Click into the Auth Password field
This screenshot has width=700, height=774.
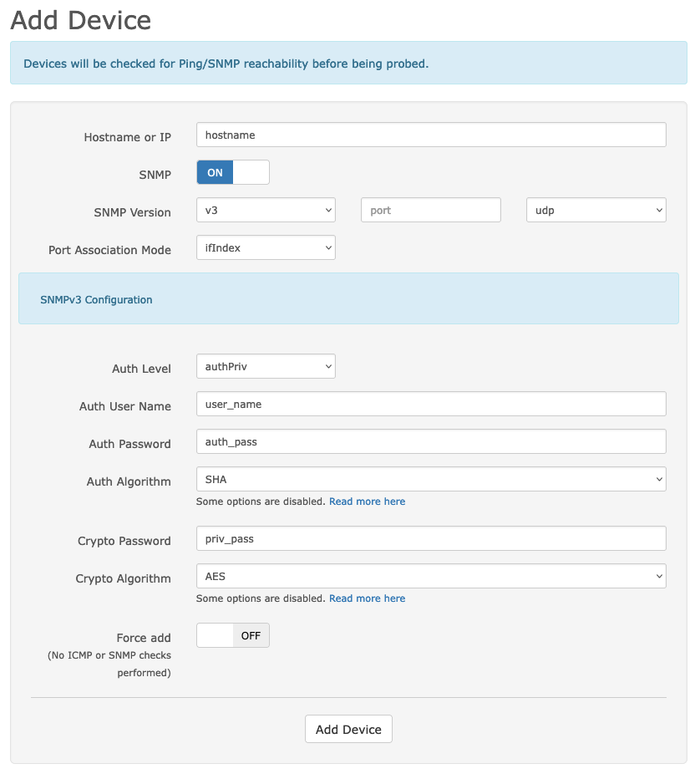pyautogui.click(x=430, y=442)
